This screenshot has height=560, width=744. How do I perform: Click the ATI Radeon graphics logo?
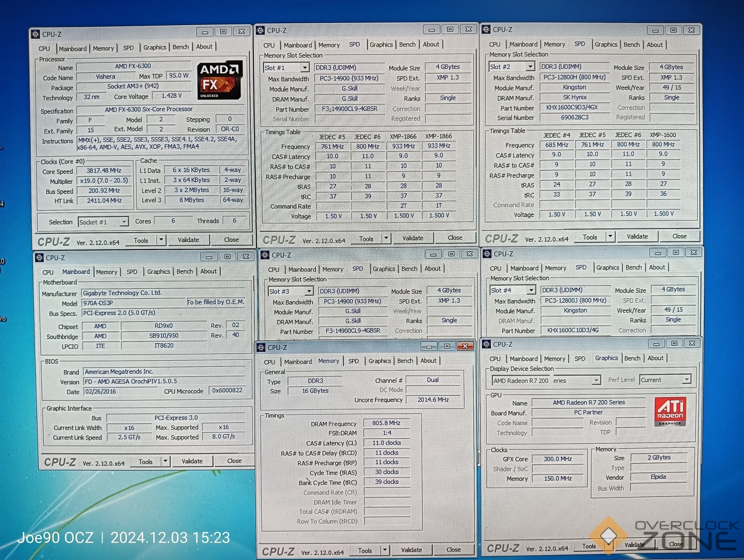(x=670, y=411)
